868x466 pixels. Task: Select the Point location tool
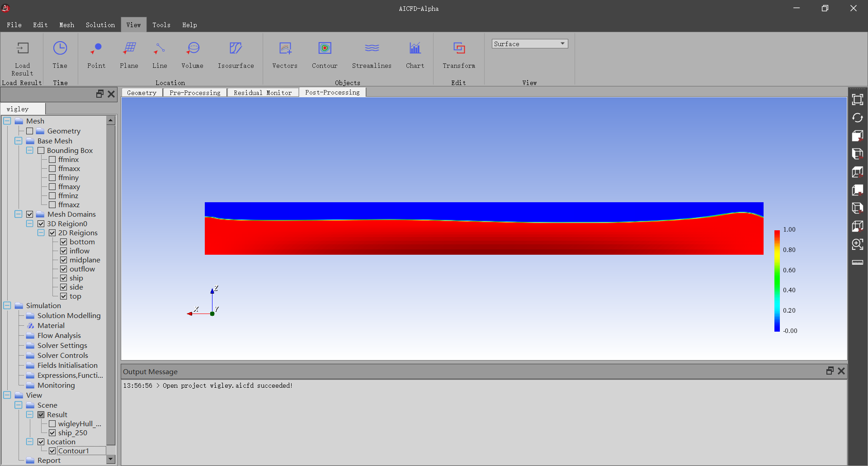(x=96, y=48)
